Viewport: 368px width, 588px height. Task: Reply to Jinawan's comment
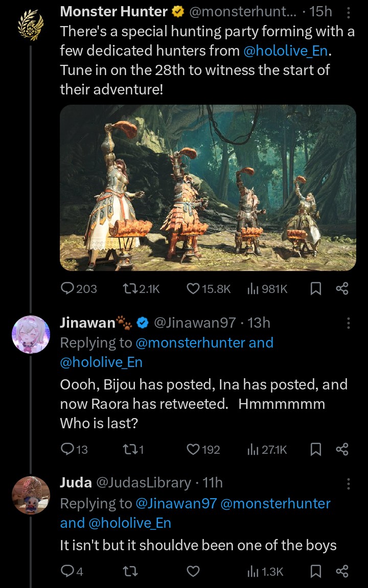pos(68,449)
